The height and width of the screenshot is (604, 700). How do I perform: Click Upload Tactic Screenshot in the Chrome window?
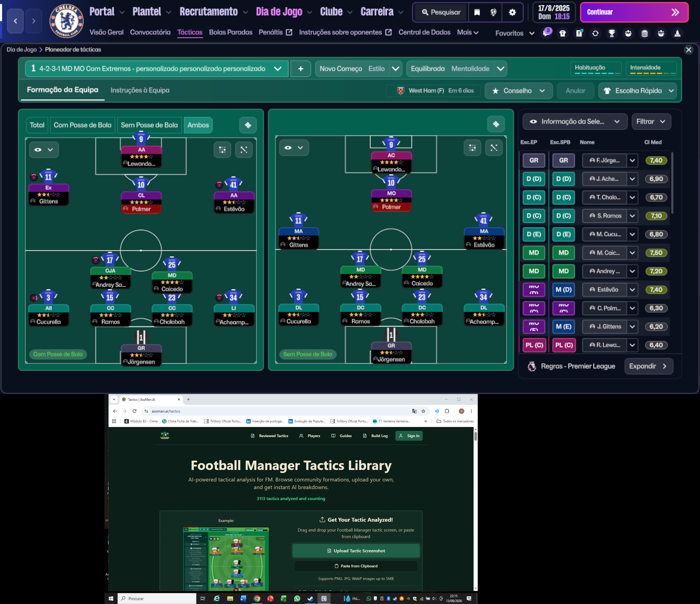(x=356, y=551)
